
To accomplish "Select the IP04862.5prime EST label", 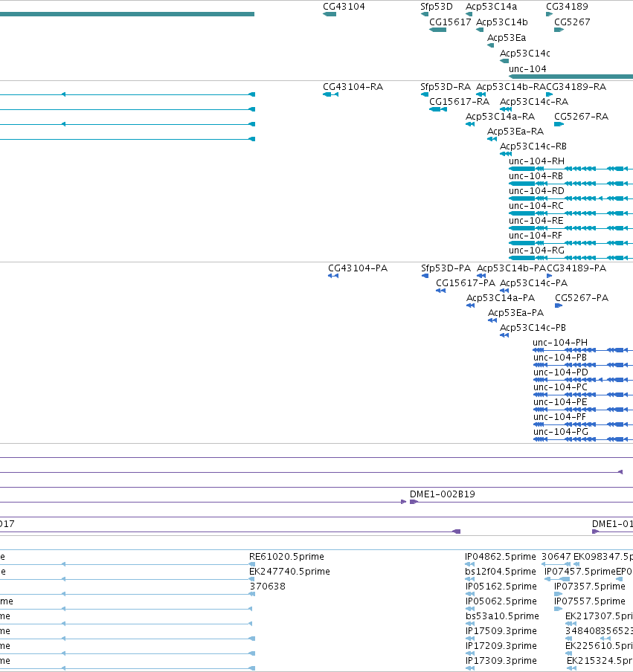I will tap(501, 557).
